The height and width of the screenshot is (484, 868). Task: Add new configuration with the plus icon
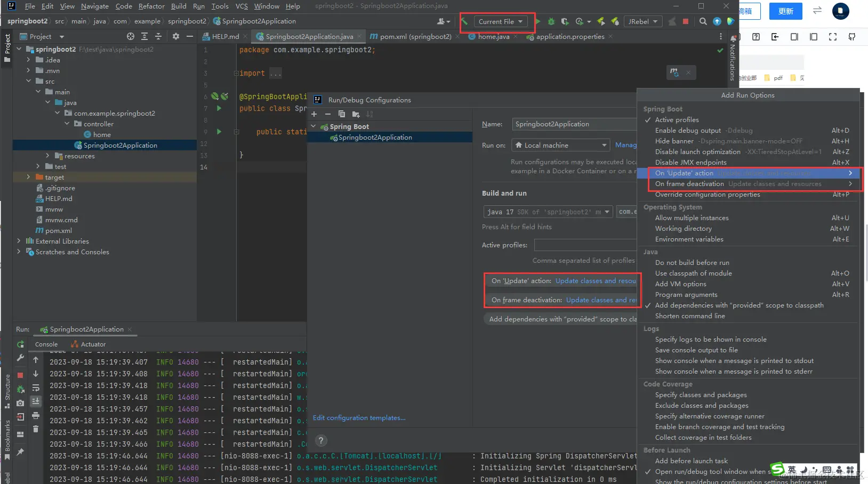[314, 114]
